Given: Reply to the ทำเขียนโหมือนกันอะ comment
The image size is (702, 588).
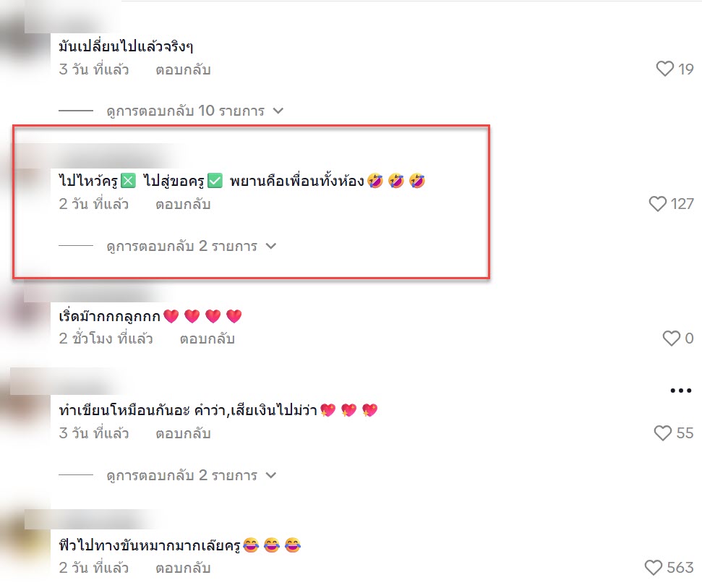Looking at the screenshot, I should [x=183, y=434].
